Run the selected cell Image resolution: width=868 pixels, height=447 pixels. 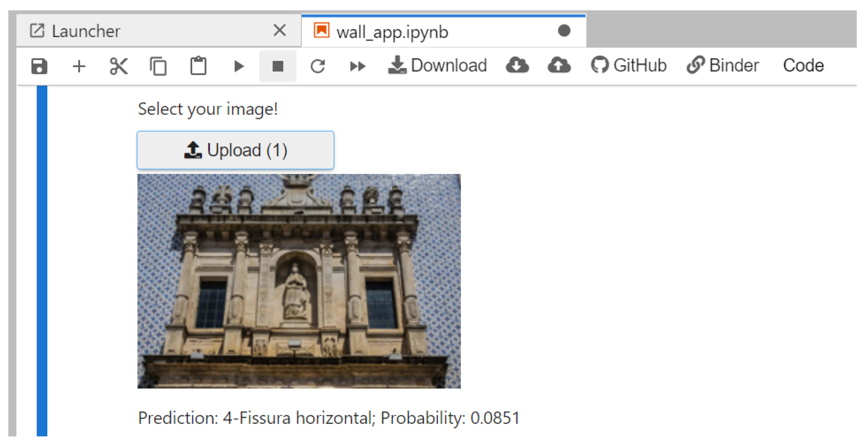coord(238,66)
